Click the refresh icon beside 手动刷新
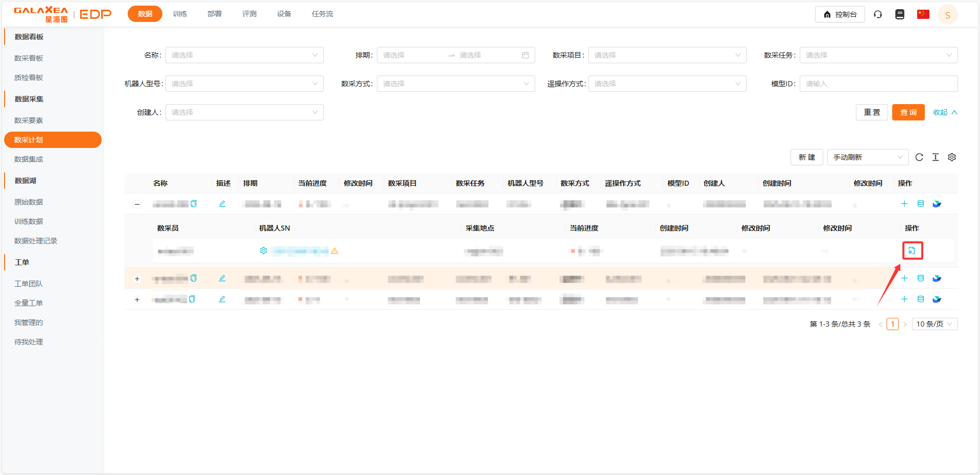 click(919, 157)
